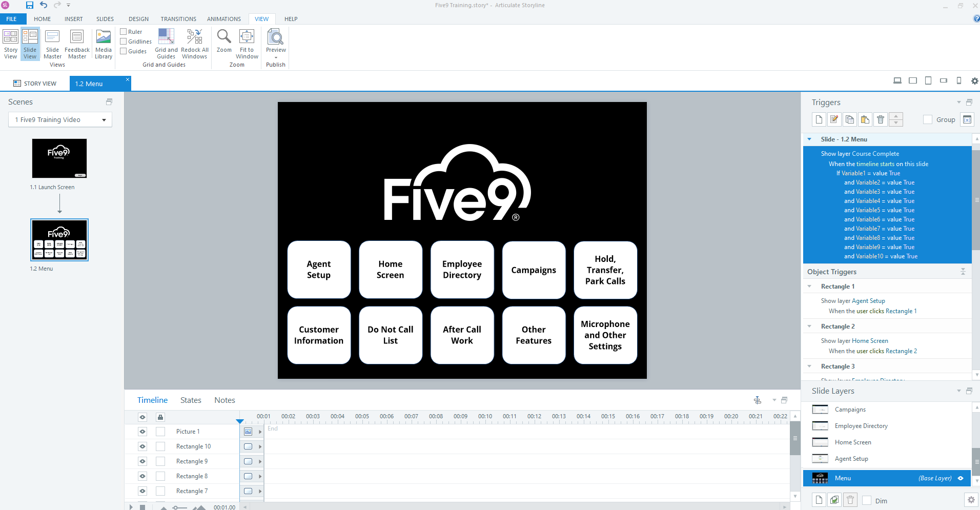Click the Save icon in the title bar
Image resolution: width=980 pixels, height=510 pixels.
pyautogui.click(x=29, y=5)
